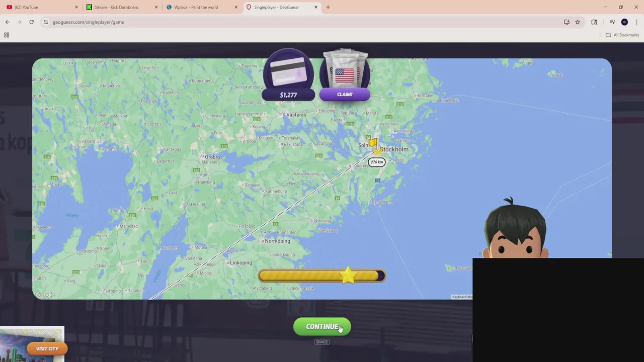Click the round score progress bar

321,276
